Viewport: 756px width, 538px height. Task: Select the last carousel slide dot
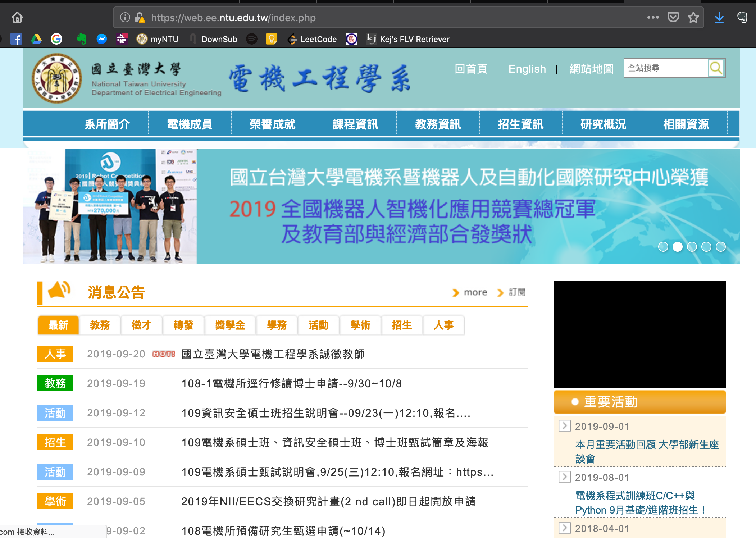(x=720, y=247)
